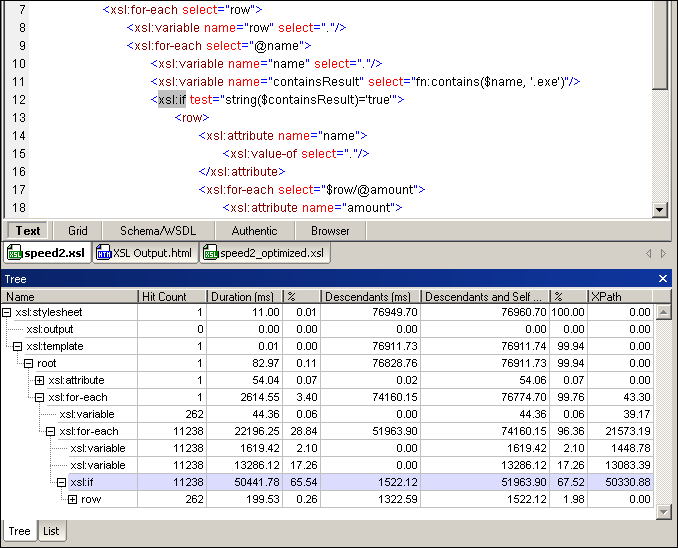Click the highlighted xsl:if tag in code
The height and width of the screenshot is (548, 678).
(x=171, y=100)
